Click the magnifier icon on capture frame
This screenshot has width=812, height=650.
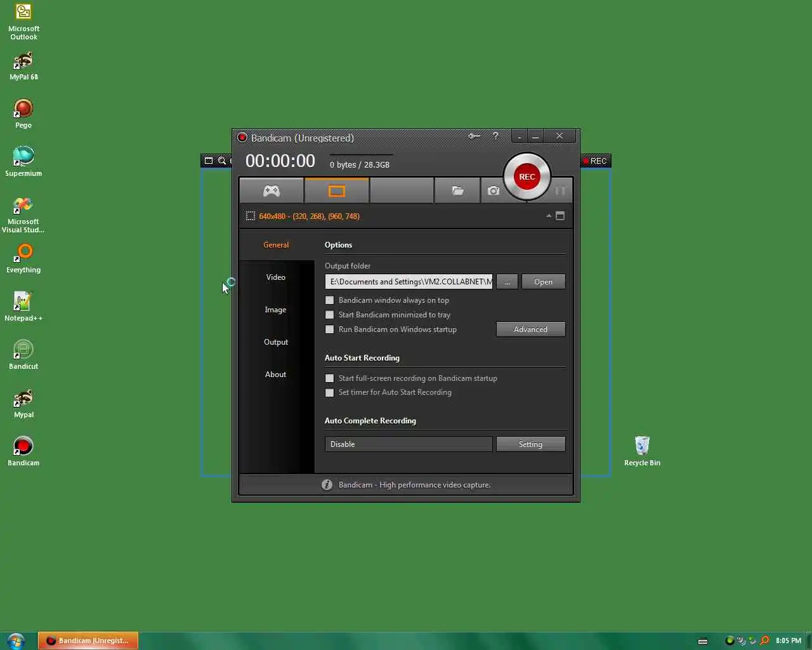222,161
